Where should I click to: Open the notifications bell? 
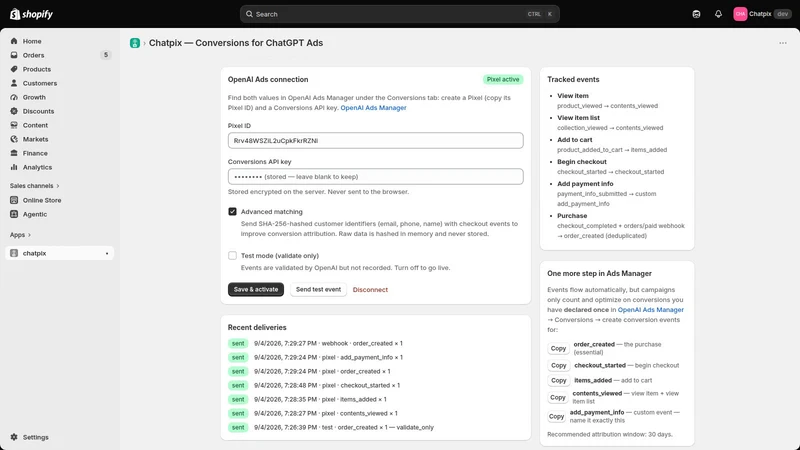coord(718,14)
